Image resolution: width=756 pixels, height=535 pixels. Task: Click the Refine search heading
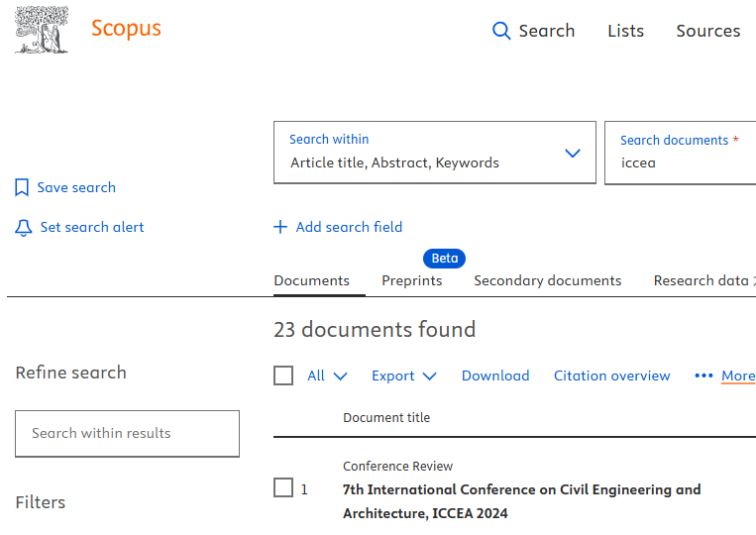(71, 373)
